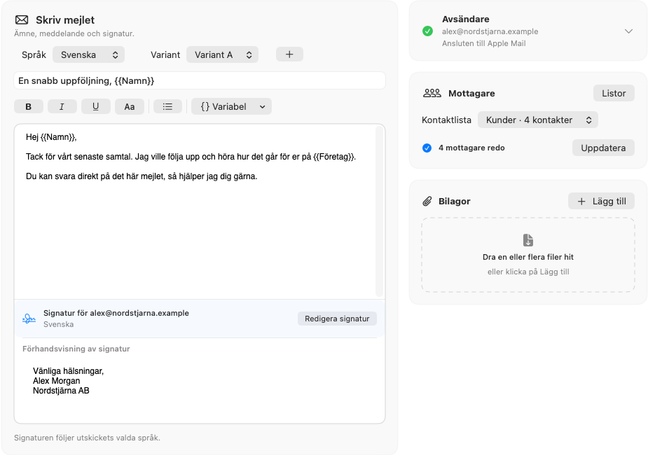
Task: Click the signature icon next to Signatur för
Action: click(x=29, y=319)
